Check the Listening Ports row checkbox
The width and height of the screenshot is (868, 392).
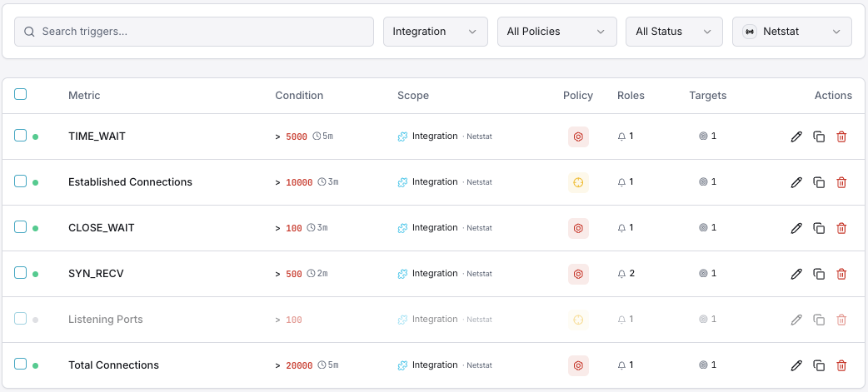21,319
